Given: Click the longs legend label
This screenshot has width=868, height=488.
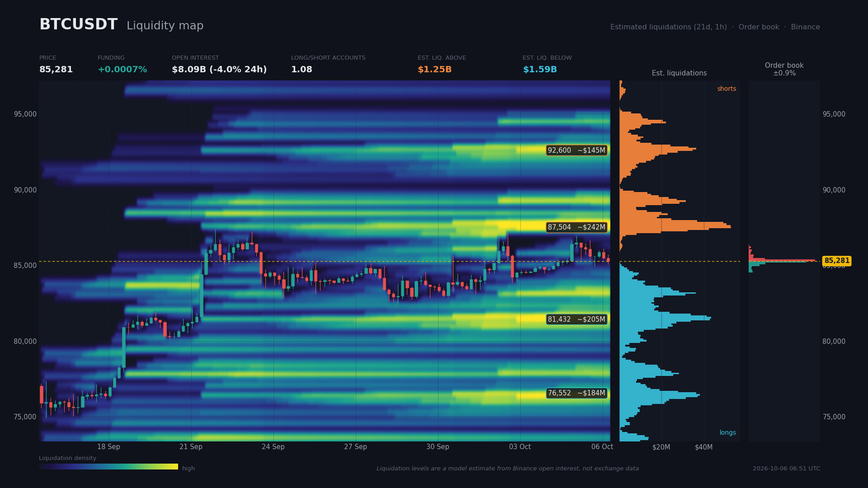Looking at the screenshot, I should tap(727, 433).
